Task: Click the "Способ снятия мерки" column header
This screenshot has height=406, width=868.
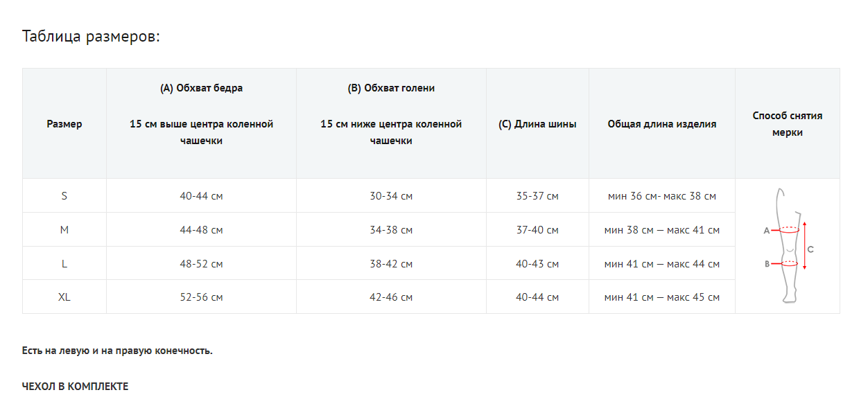Action: 787,124
